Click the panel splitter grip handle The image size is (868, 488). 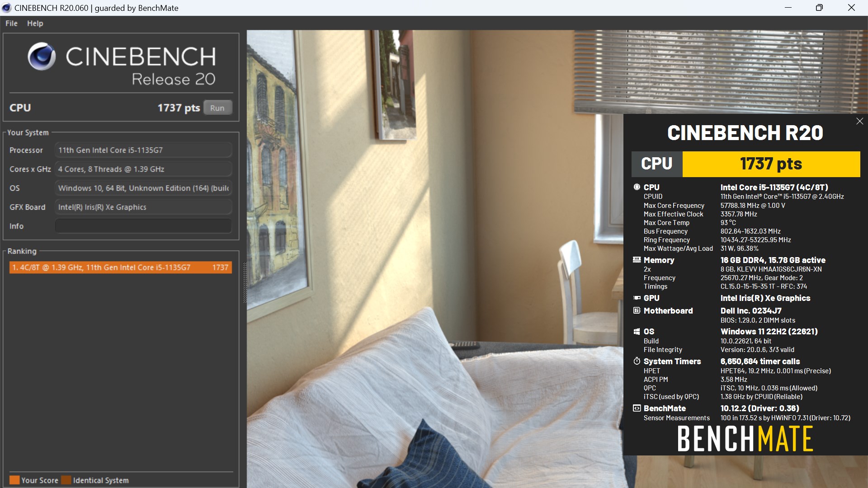pyautogui.click(x=245, y=282)
